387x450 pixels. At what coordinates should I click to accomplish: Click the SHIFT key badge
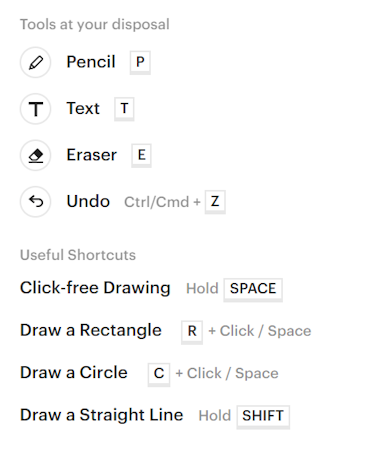[263, 416]
